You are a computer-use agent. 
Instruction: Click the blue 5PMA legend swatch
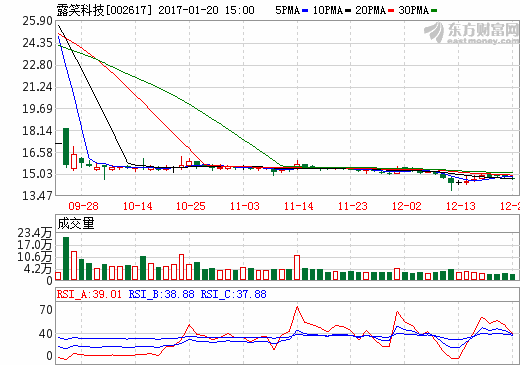click(305, 11)
